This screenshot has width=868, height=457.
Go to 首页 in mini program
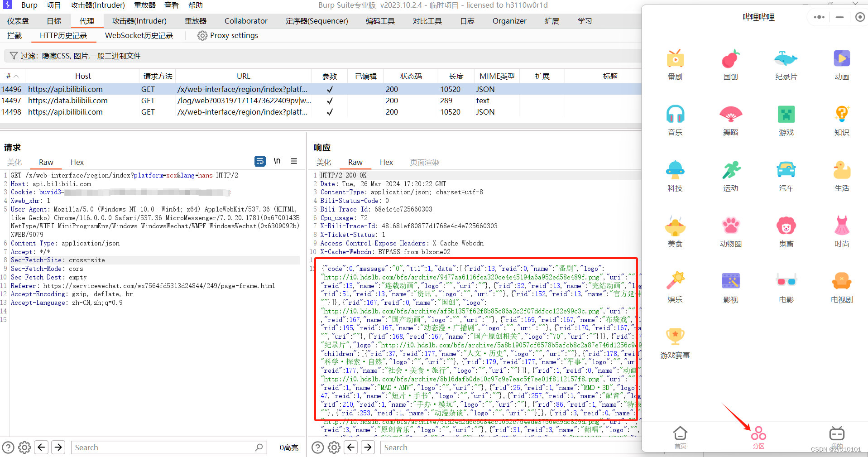pyautogui.click(x=680, y=438)
